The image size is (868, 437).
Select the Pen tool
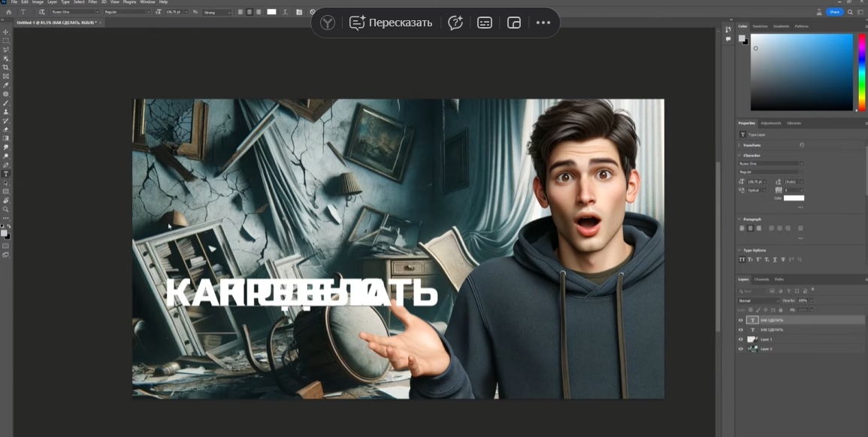tap(5, 165)
